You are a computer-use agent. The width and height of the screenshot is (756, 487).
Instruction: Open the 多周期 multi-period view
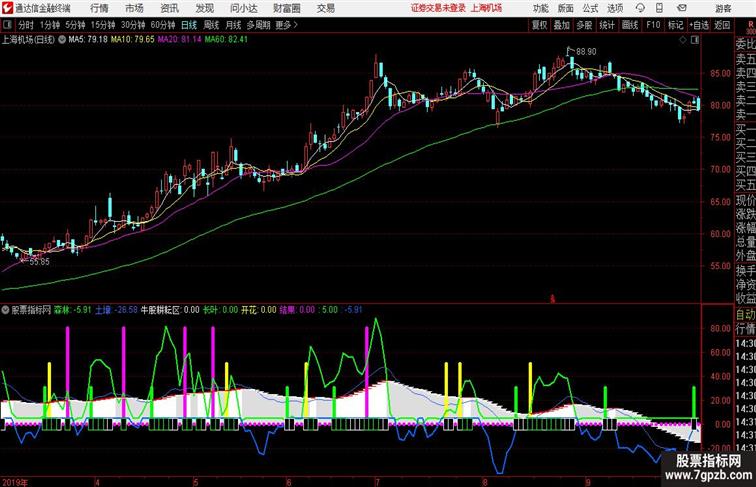(258, 25)
